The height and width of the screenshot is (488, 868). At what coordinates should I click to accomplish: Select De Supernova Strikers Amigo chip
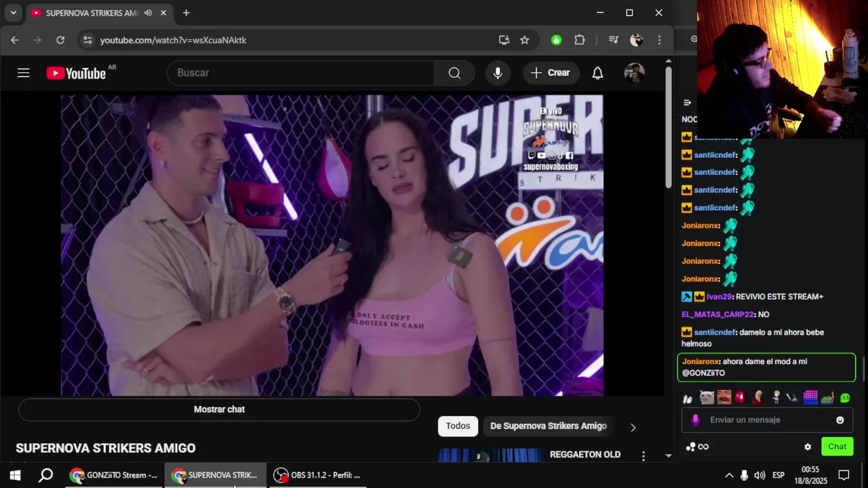(x=548, y=426)
